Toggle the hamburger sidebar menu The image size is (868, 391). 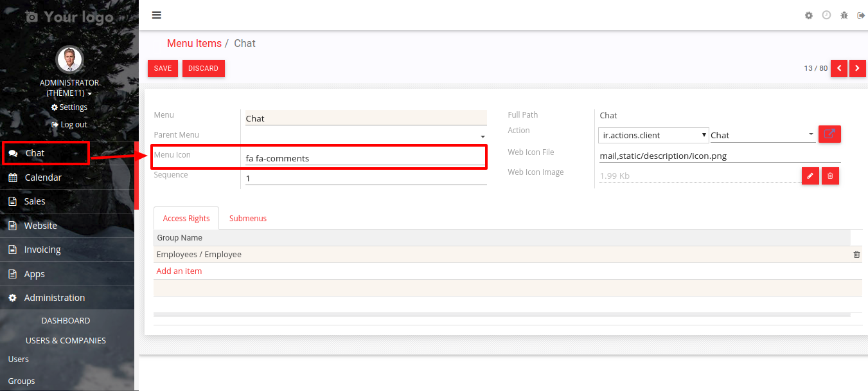157,15
